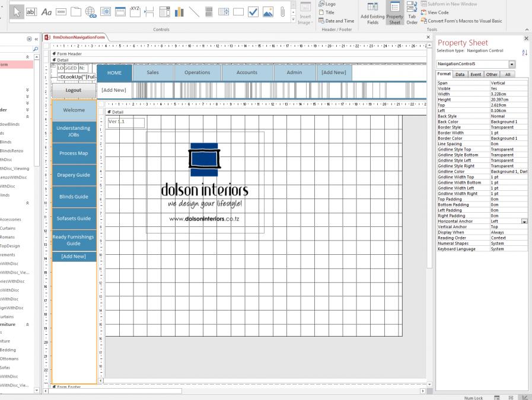532x400 pixels.
Task: Collapse the navigation pane with double chevron
Action: pyautogui.click(x=36, y=39)
